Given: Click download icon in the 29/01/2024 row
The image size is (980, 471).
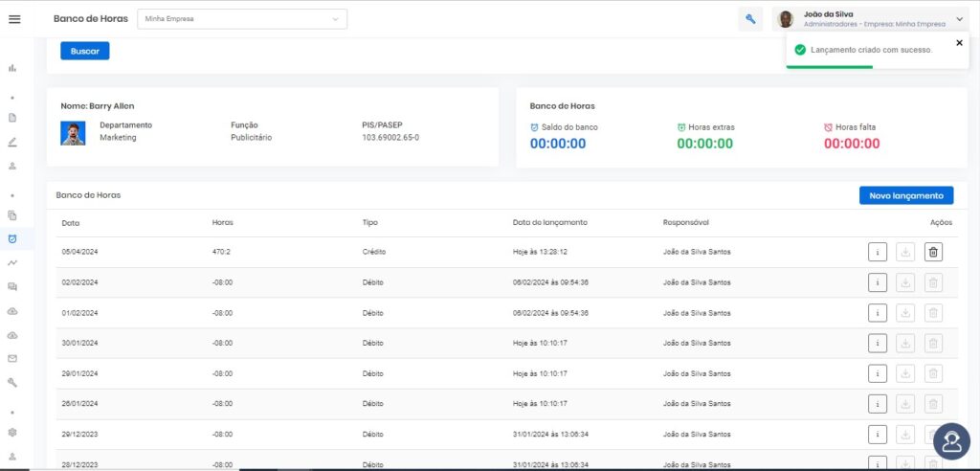Looking at the screenshot, I should [905, 373].
